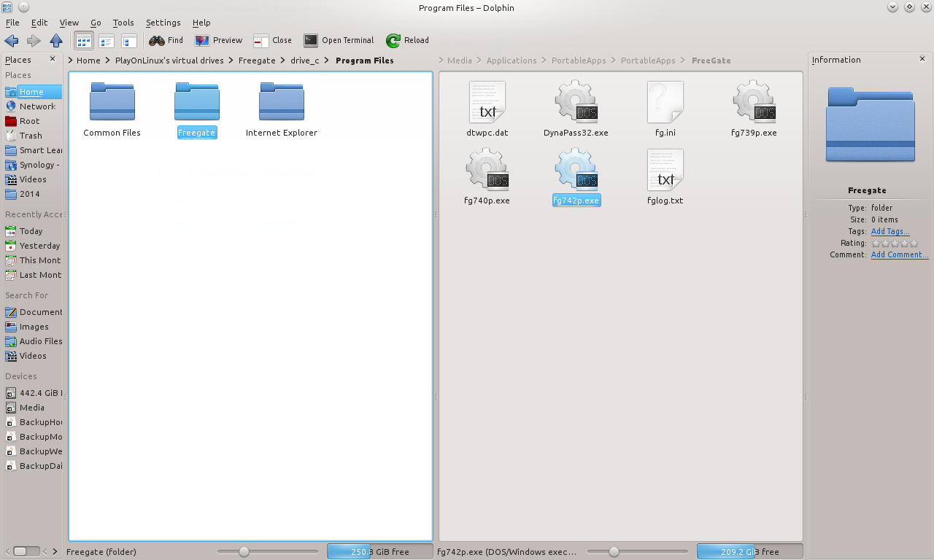
Task: Click the Add Tags... link
Action: pos(890,231)
